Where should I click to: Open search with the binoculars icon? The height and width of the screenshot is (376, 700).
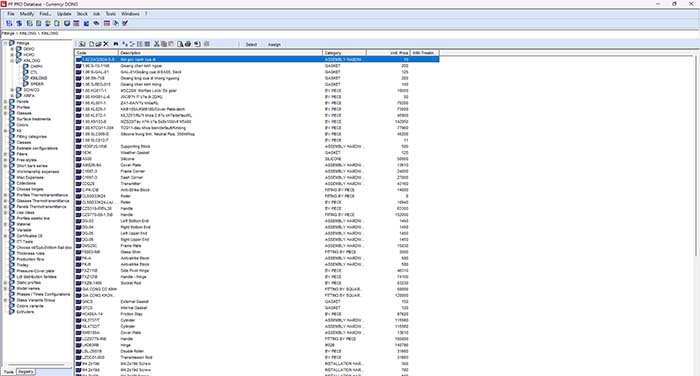click(x=116, y=44)
